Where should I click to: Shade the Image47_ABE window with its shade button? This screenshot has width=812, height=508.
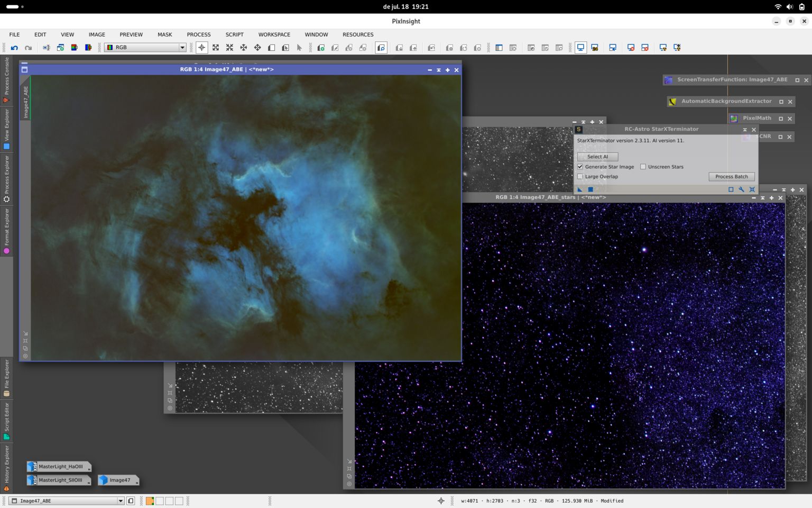[439, 70]
